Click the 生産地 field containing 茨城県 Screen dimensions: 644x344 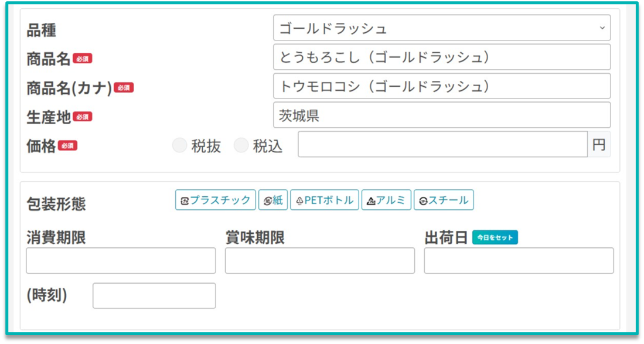click(x=441, y=115)
